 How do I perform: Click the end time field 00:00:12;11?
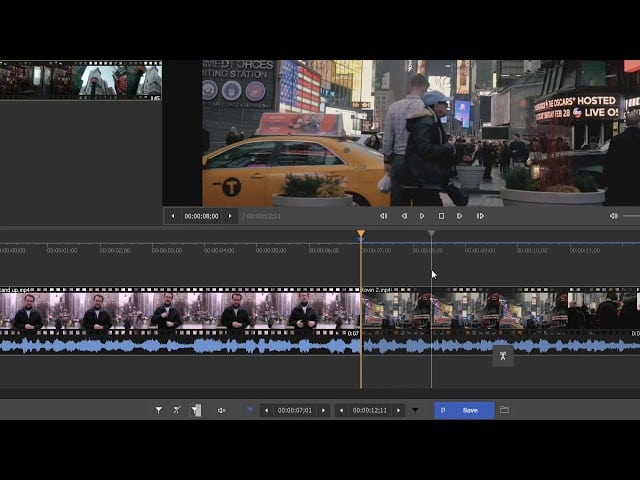(370, 410)
